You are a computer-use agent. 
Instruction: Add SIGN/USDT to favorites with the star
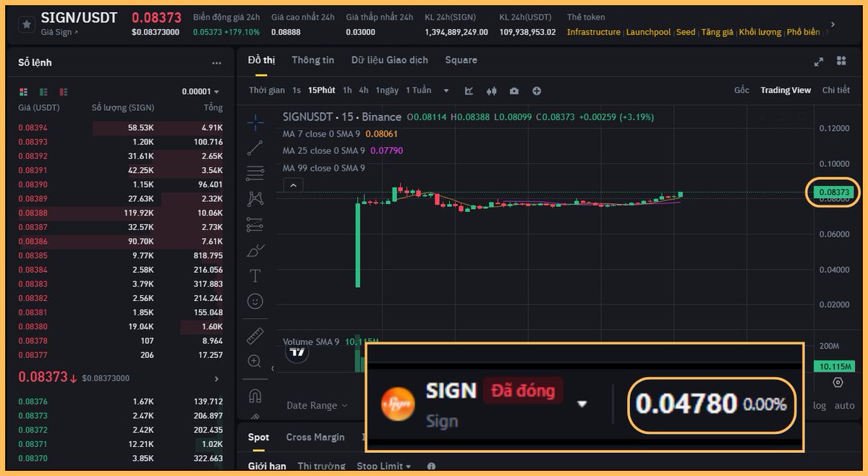(x=27, y=24)
